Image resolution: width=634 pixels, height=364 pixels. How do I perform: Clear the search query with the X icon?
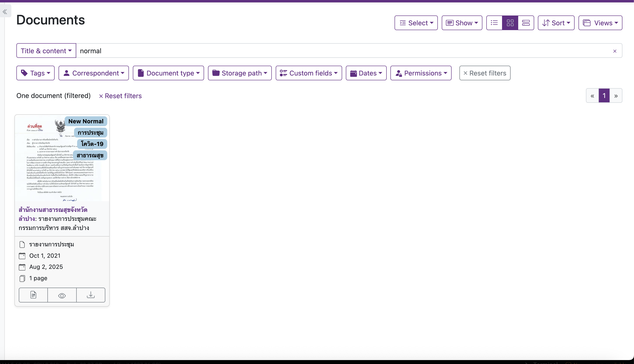[615, 51]
